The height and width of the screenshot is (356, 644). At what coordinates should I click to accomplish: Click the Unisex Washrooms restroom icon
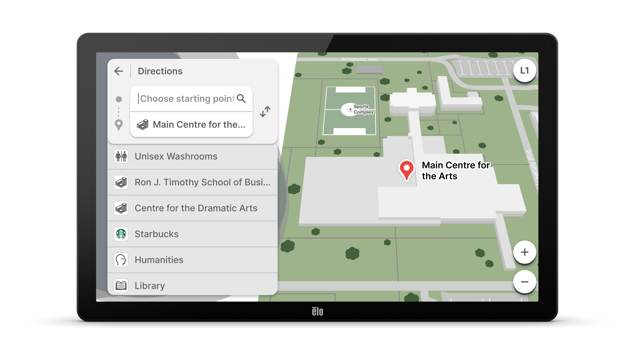[121, 157]
